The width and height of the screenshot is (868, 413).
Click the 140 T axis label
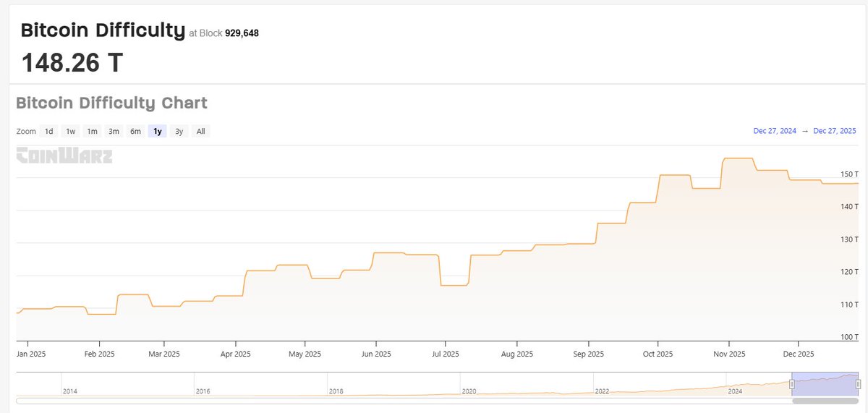click(x=849, y=207)
